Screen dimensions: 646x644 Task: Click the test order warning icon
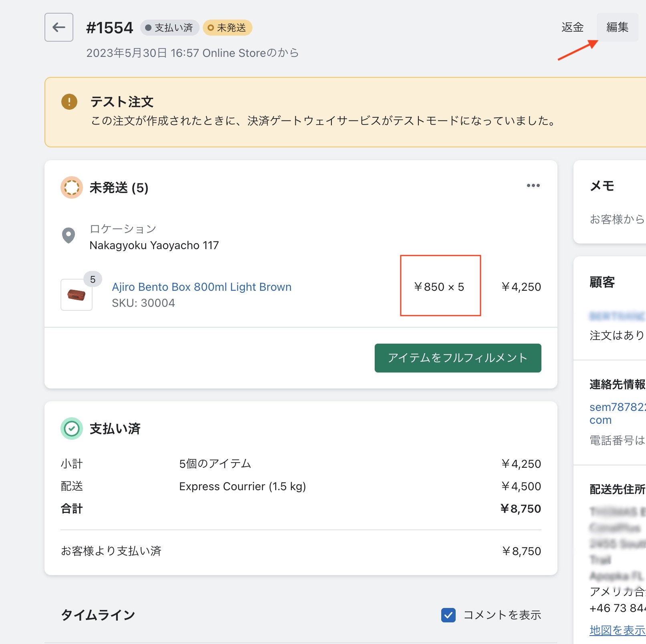tap(69, 102)
